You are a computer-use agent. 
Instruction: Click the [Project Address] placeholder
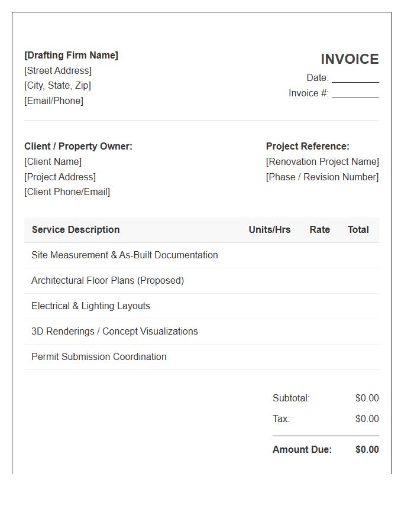point(60,177)
